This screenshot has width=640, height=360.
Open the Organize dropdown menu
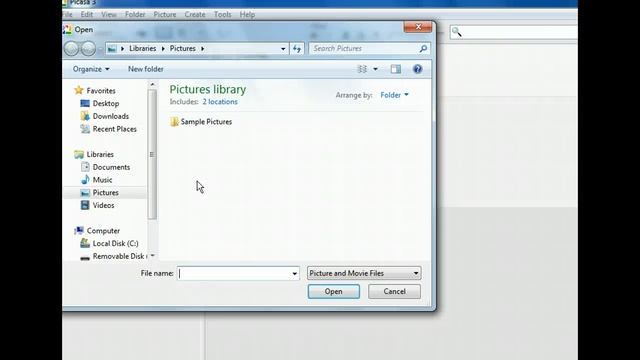[x=91, y=69]
